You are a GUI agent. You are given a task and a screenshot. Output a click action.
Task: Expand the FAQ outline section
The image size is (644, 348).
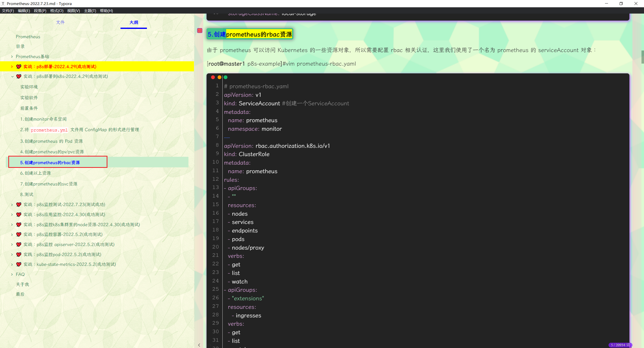click(x=12, y=274)
